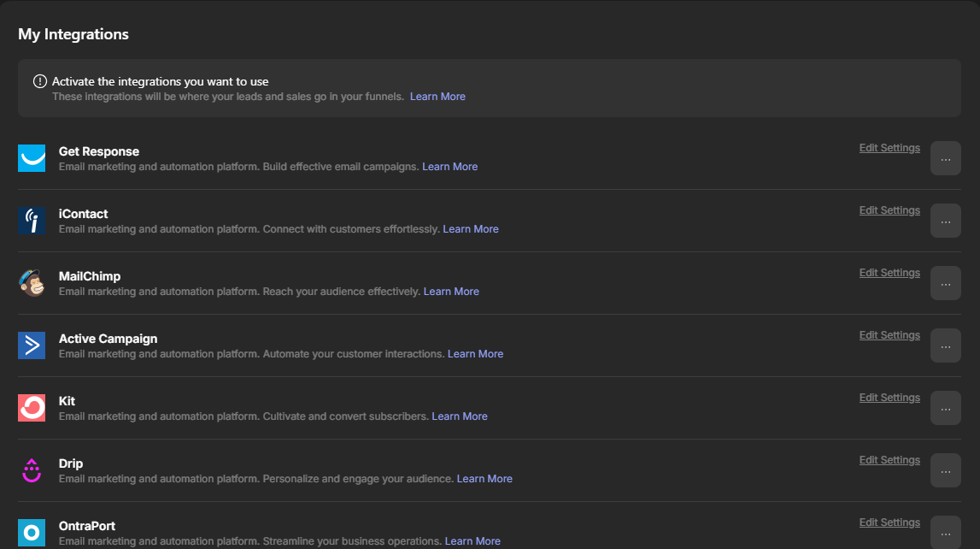The height and width of the screenshot is (549, 980).
Task: Open the MailChimp three-dot options menu
Action: [x=945, y=283]
